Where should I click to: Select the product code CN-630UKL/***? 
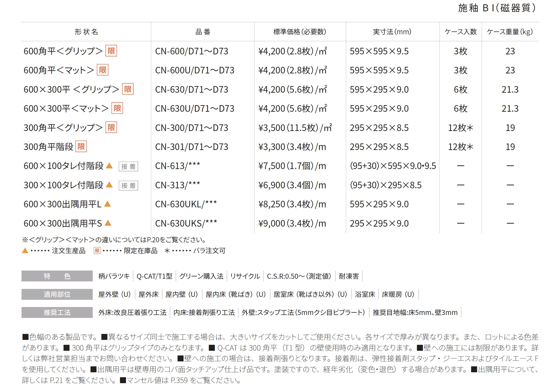click(186, 204)
